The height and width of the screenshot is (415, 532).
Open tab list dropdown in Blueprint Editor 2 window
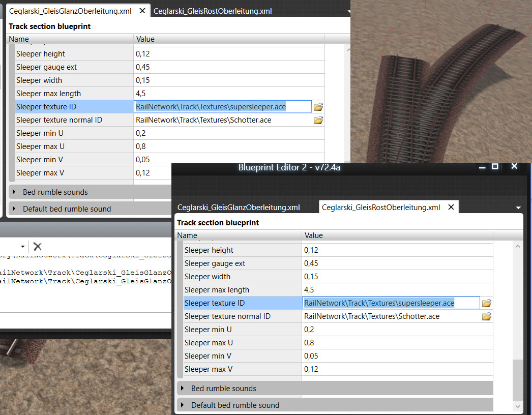pyautogui.click(x=518, y=207)
